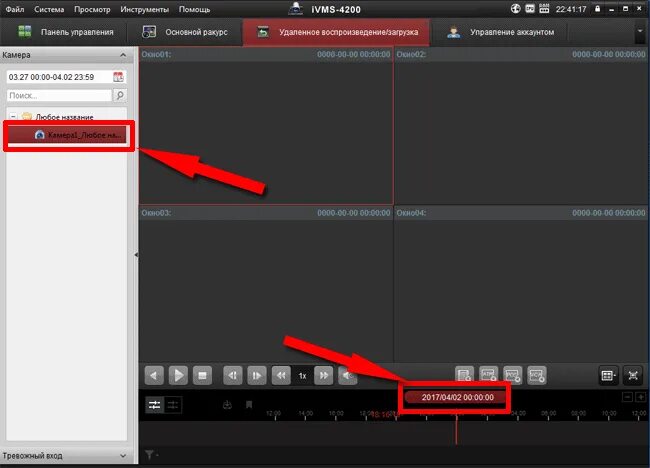
Task: Toggle the audio mute speaker icon
Action: (347, 376)
